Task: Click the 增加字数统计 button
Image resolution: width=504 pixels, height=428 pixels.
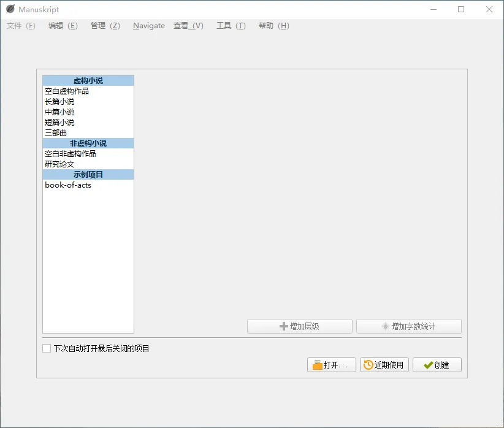Action: tap(409, 326)
